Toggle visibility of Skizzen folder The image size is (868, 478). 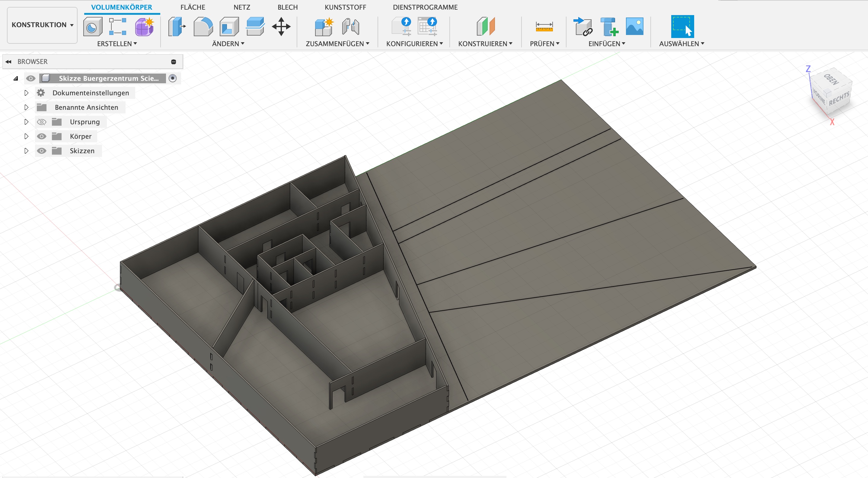pyautogui.click(x=41, y=151)
